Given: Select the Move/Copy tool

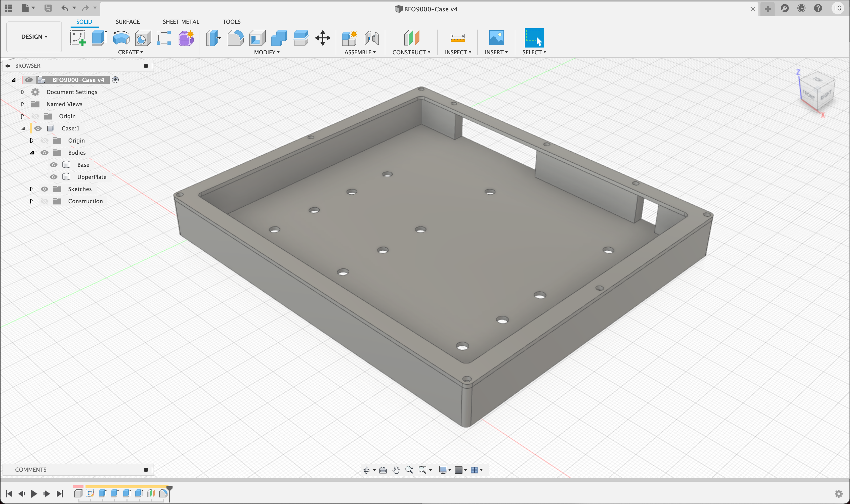Looking at the screenshot, I should [323, 37].
